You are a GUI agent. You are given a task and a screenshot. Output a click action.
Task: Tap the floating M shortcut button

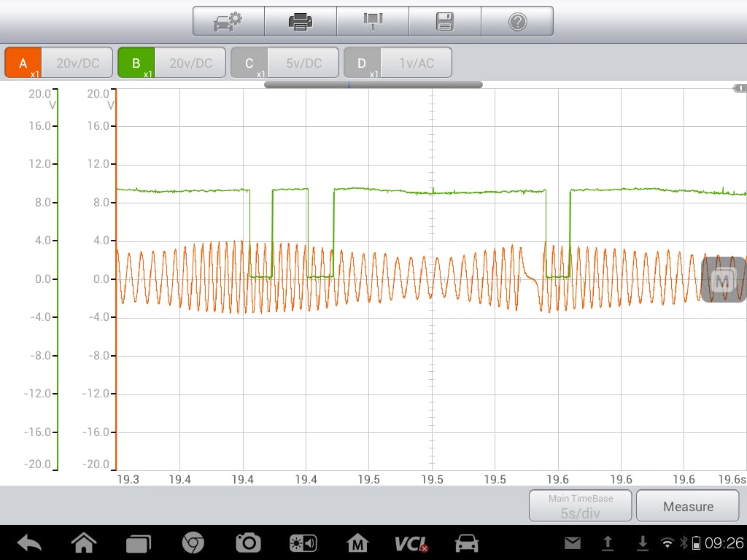pyautogui.click(x=723, y=280)
